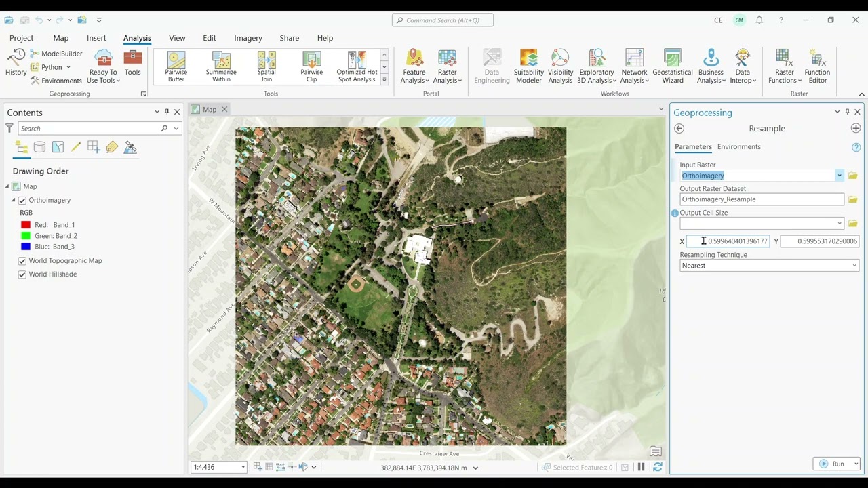Open the Raster Function Editor
Image resolution: width=868 pixels, height=488 pixels.
(x=817, y=66)
